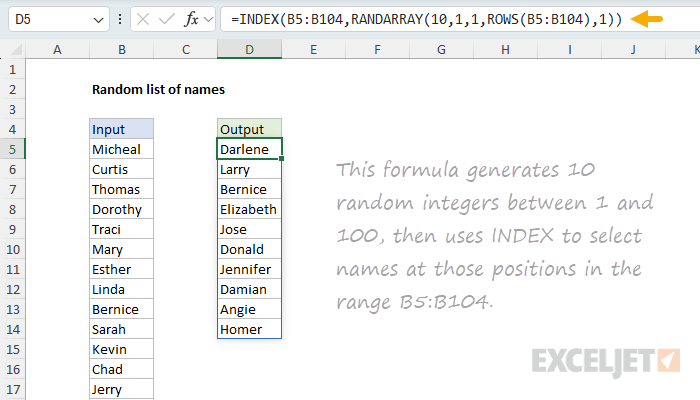The width and height of the screenshot is (700, 400).
Task: Select the Donald output cell
Action: coord(250,250)
